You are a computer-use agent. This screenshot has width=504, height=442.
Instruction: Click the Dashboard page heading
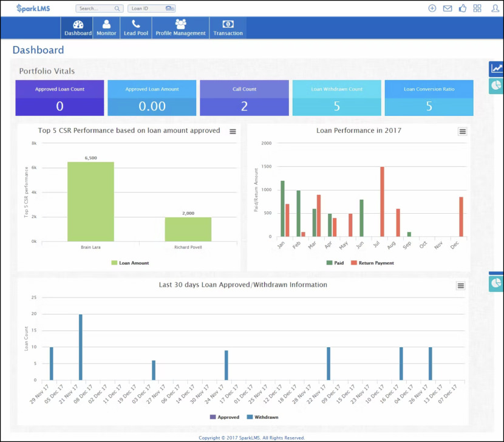(38, 50)
